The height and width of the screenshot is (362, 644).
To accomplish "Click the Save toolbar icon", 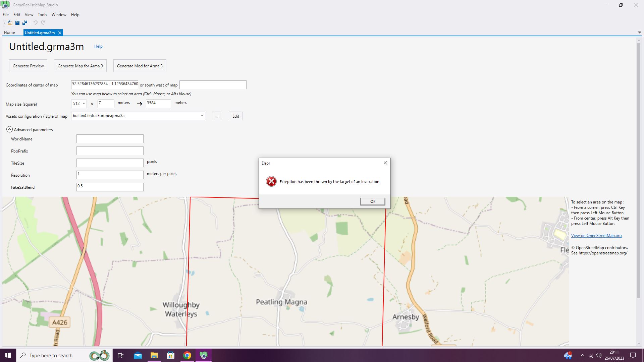I will coord(17,23).
